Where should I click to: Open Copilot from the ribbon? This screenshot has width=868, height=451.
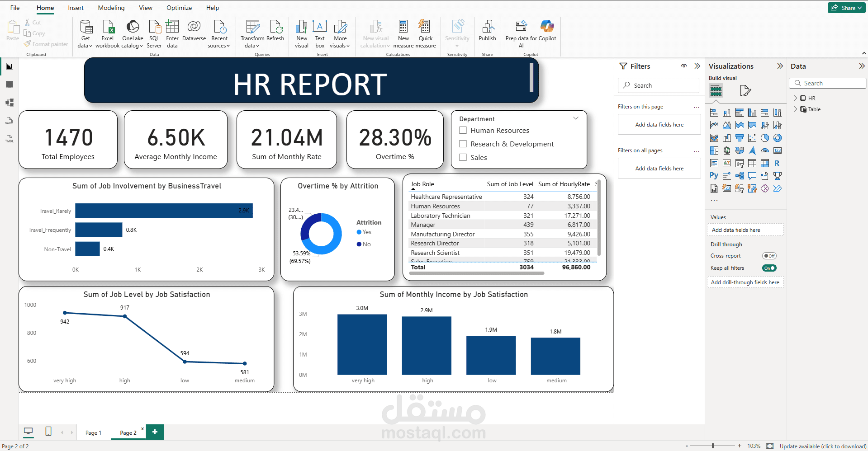[547, 31]
